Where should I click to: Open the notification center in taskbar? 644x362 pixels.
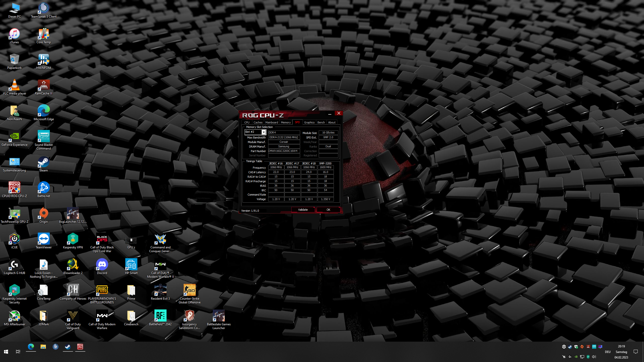click(636, 352)
